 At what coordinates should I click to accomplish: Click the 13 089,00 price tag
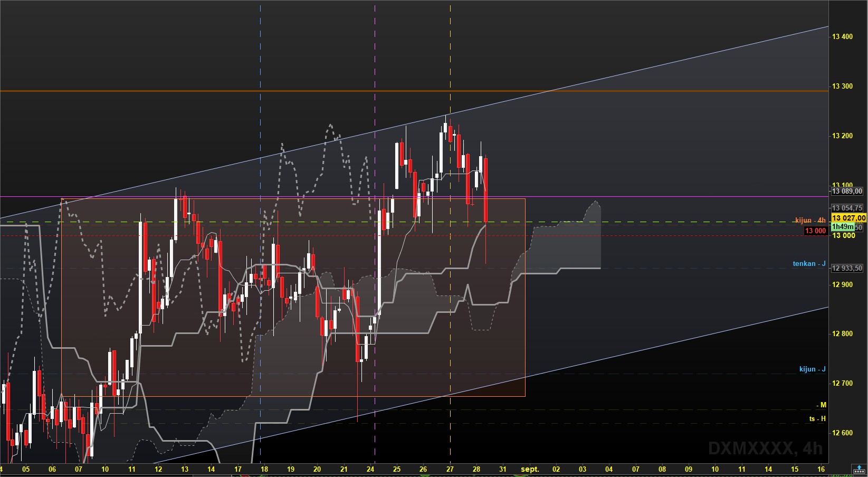(x=847, y=191)
